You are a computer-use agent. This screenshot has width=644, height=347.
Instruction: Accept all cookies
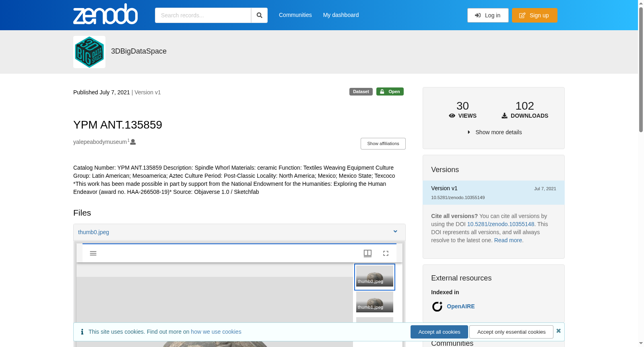(x=439, y=332)
